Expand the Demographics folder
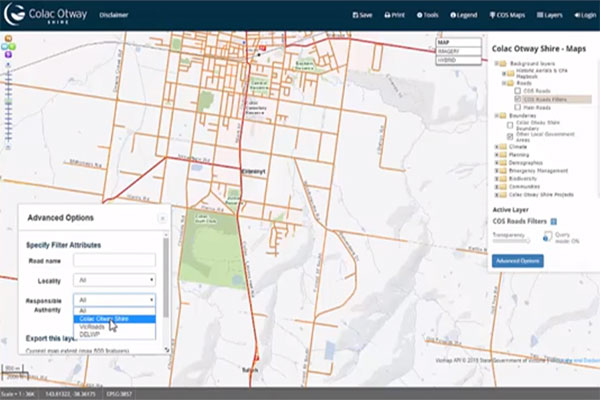This screenshot has height=400, width=600. click(496, 163)
